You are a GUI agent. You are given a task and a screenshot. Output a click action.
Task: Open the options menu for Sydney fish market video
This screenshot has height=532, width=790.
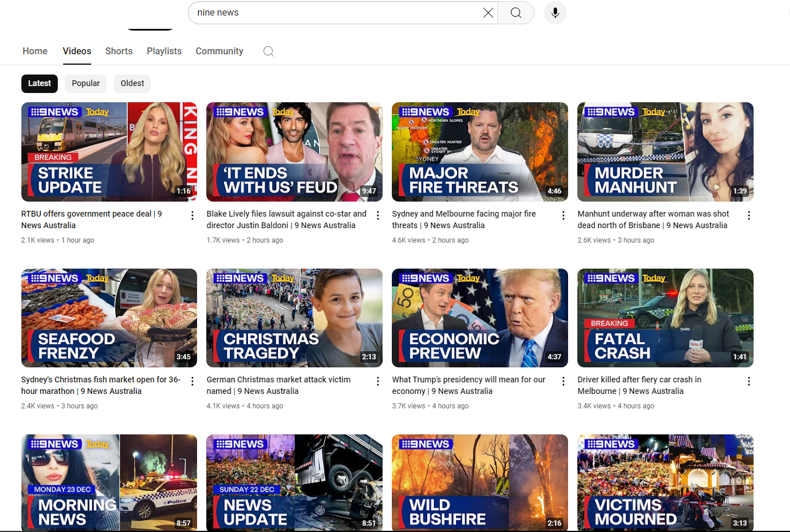coord(192,381)
